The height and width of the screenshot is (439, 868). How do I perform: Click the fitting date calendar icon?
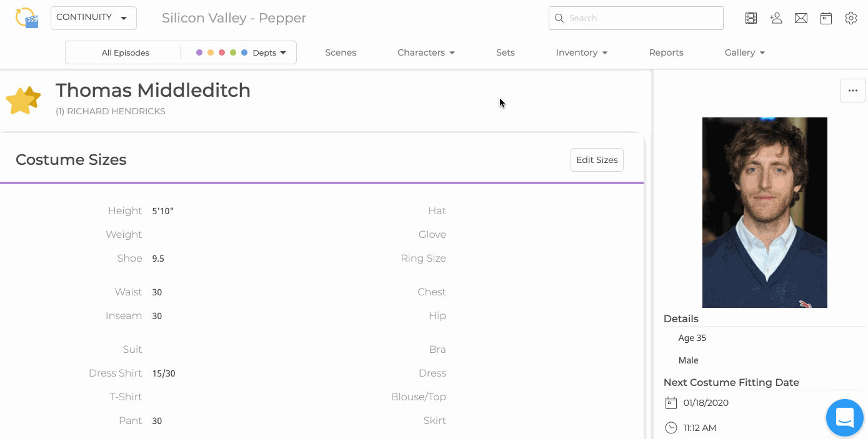pos(671,403)
